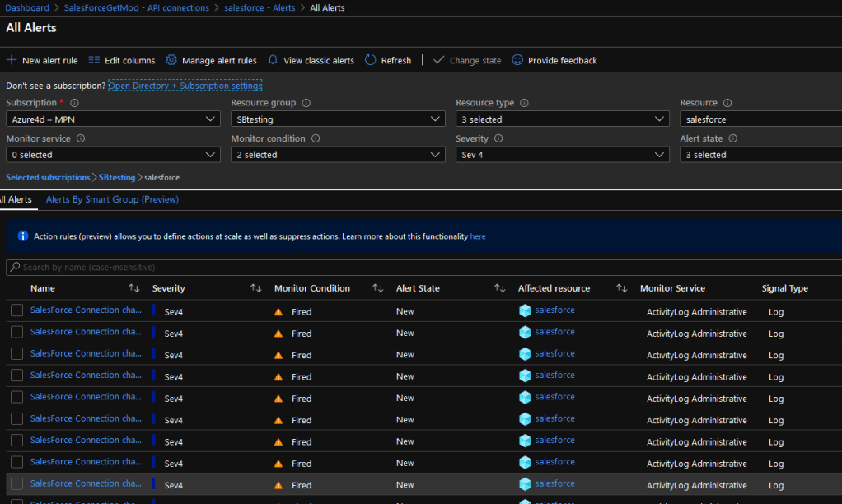842x504 pixels.
Task: Click the New alert rule plus icon
Action: (12, 60)
